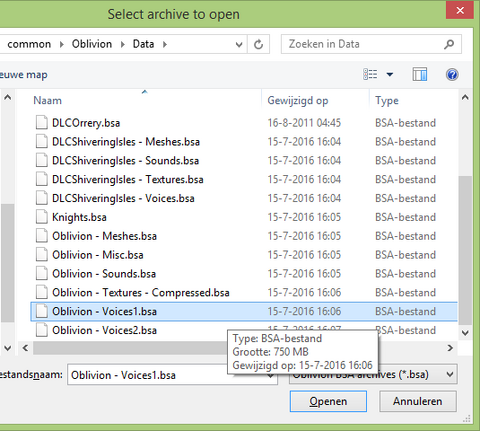Click the refresh icon next to address bar

[258, 44]
